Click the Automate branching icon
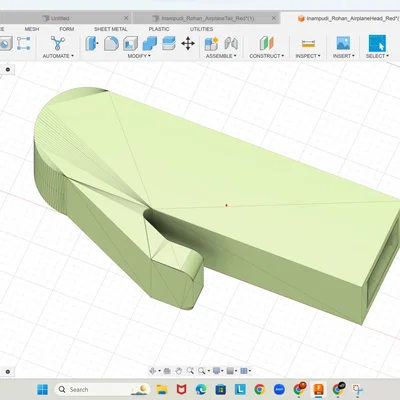 58,43
